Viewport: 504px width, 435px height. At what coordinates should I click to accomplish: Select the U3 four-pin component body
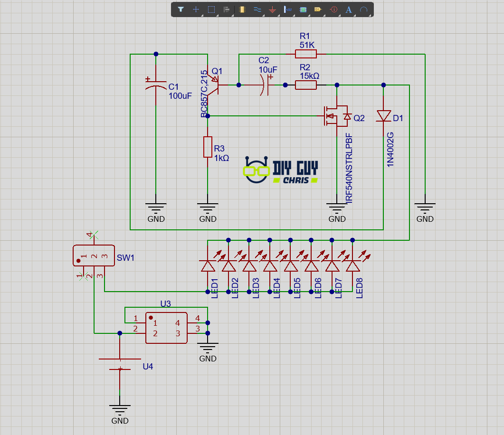[x=167, y=328]
